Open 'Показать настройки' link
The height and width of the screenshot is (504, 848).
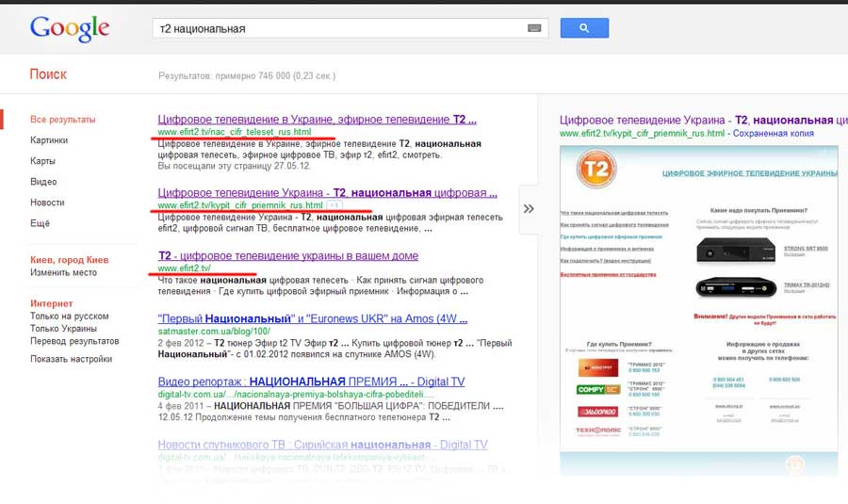coord(71,359)
